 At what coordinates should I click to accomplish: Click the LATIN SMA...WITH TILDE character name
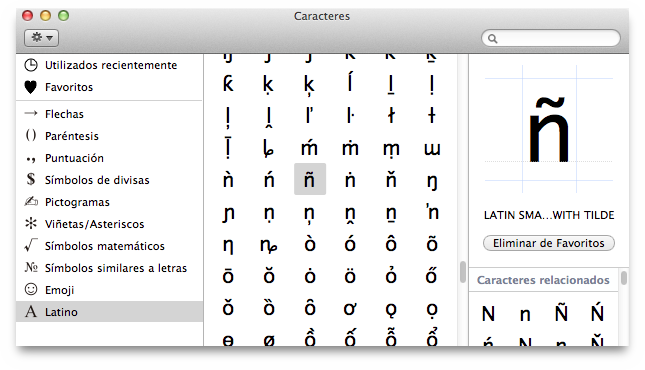click(549, 215)
